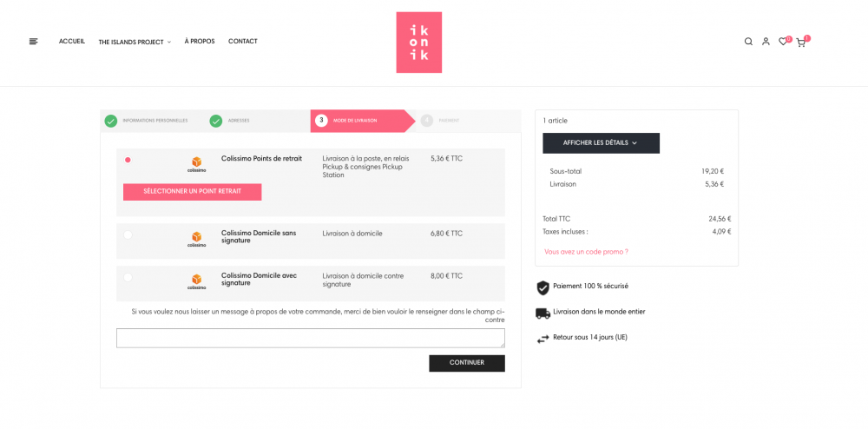Open the hamburger menu icon
This screenshot has height=429, width=868.
pyautogui.click(x=34, y=42)
